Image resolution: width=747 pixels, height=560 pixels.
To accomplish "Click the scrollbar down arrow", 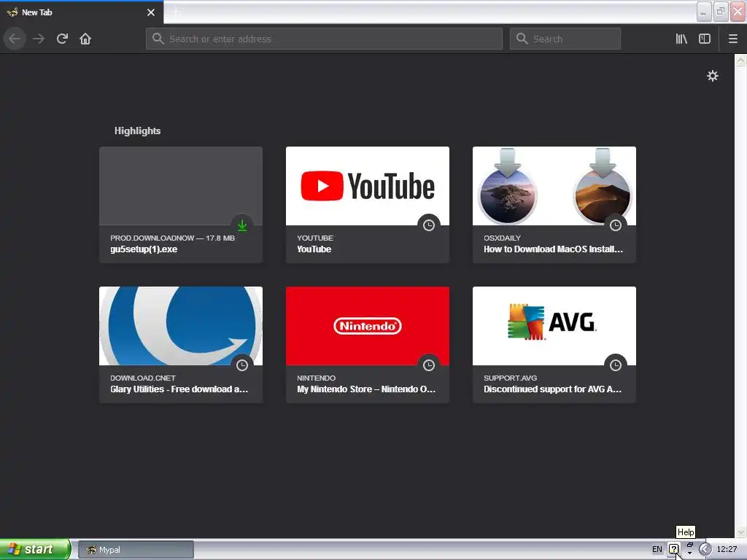I will (x=740, y=532).
